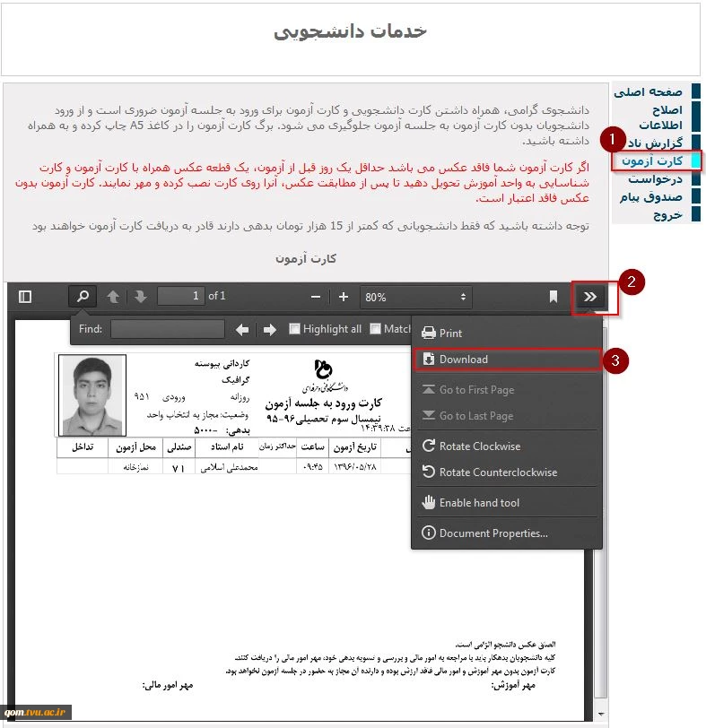Click the نمازخانه exam location cell
This screenshot has width=706, height=728.
[136, 467]
